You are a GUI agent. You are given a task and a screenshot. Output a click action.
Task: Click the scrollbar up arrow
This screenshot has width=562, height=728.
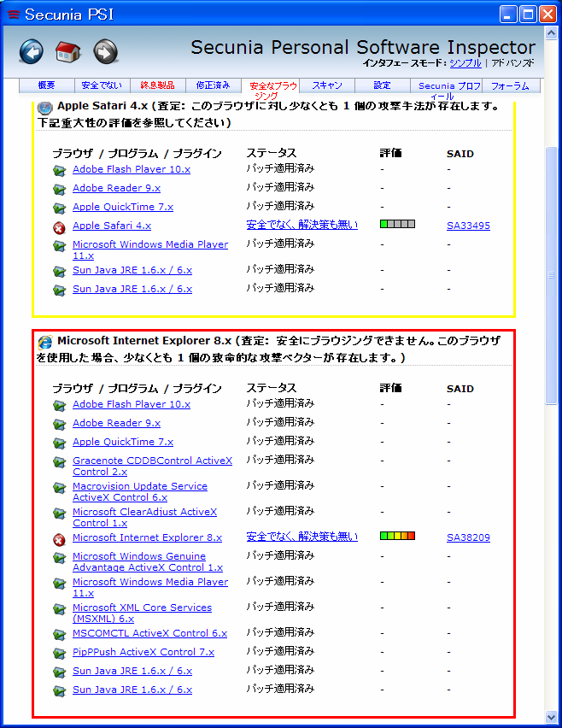click(x=552, y=33)
